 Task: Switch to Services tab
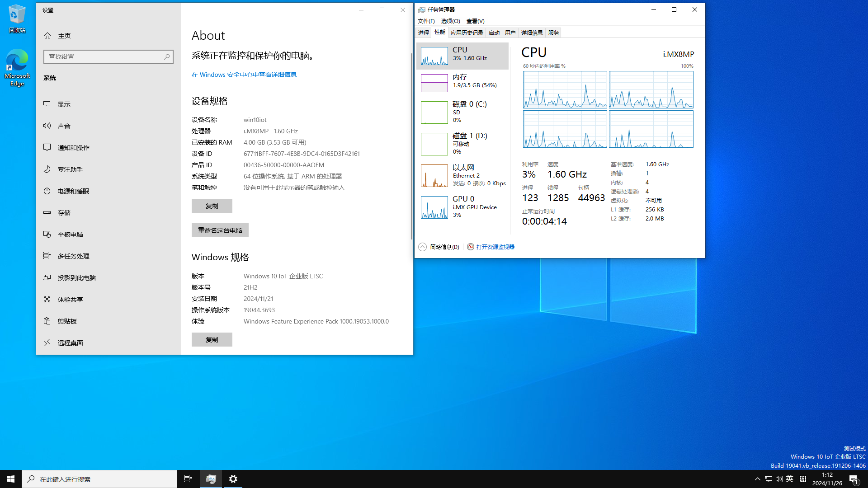tap(554, 33)
